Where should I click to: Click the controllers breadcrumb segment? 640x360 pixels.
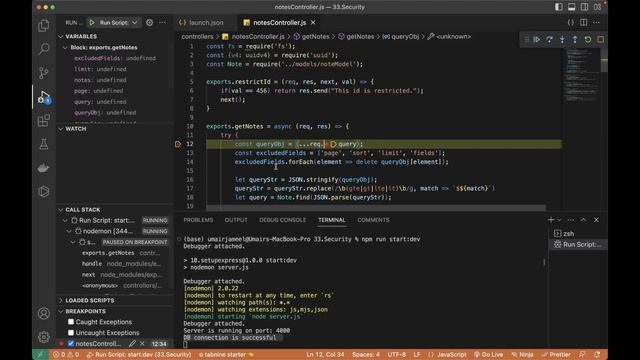tap(197, 36)
